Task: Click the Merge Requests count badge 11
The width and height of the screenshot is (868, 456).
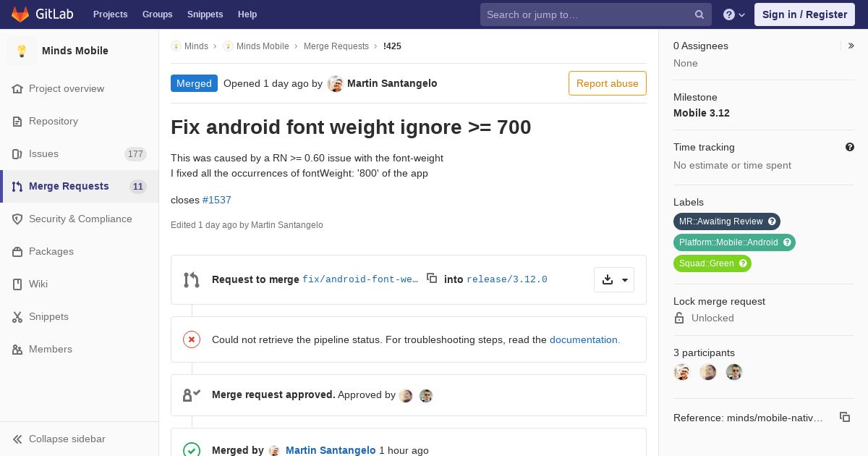Action: pos(138,186)
